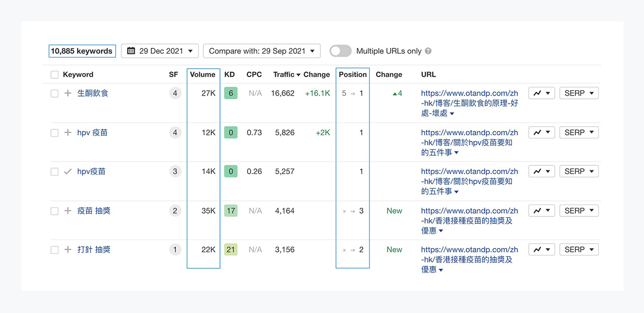Viewport: 644px width, 313px height.
Task: Open the Compare with: 29 Sep 2021 dropdown
Action: click(x=261, y=51)
